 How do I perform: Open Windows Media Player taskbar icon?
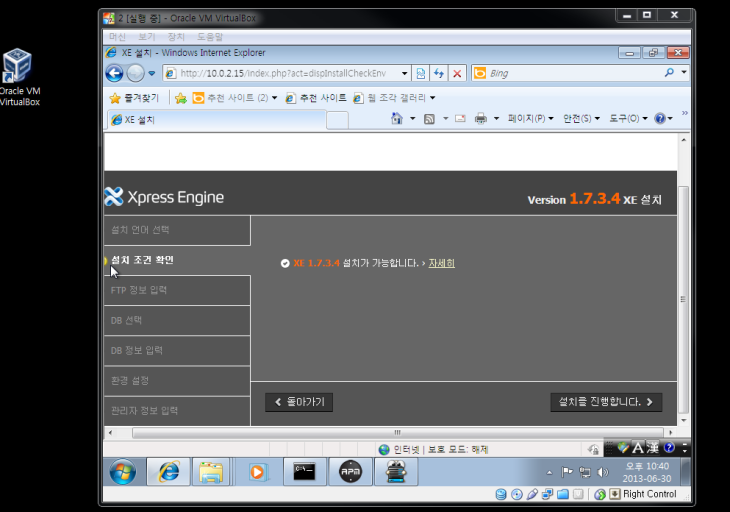tap(257, 472)
